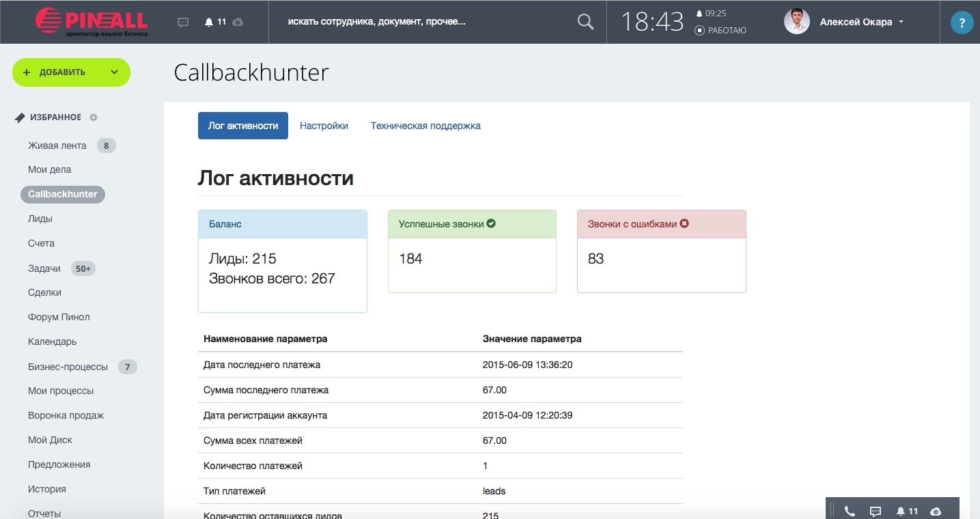Open История in sidebar
Viewport: 980px width, 519px height.
point(47,489)
